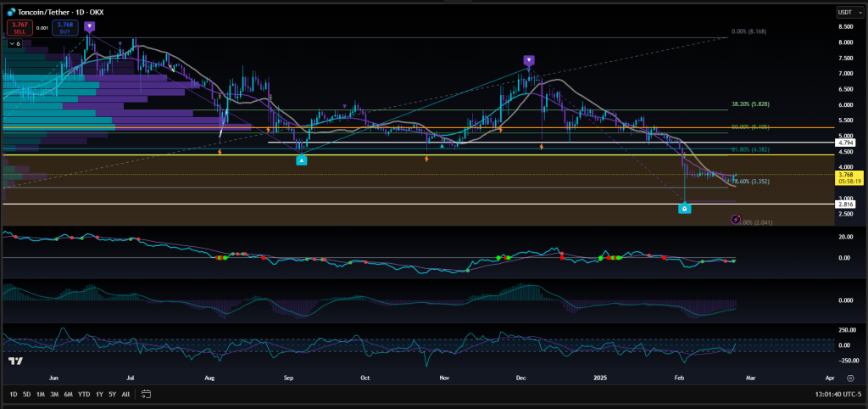
Task: Open the Go to date calendar icon
Action: 146,395
